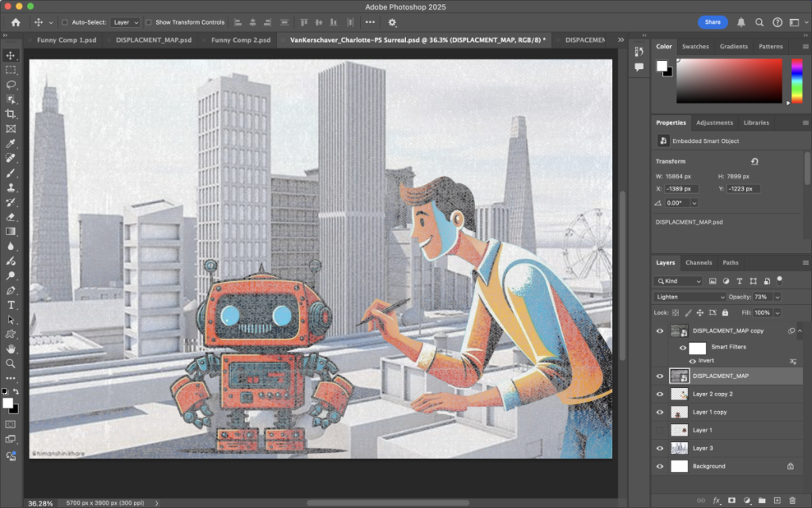Open the Kind layer filter dropdown
The width and height of the screenshot is (812, 508).
tap(679, 281)
